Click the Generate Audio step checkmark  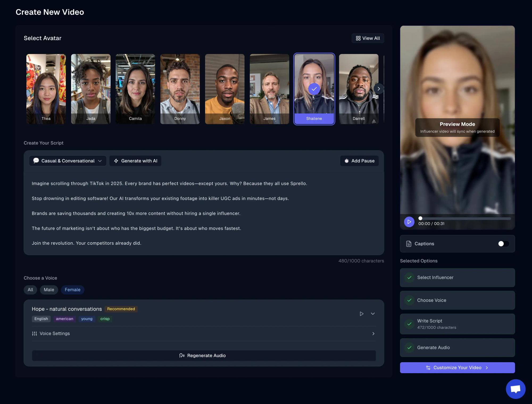[x=409, y=348]
